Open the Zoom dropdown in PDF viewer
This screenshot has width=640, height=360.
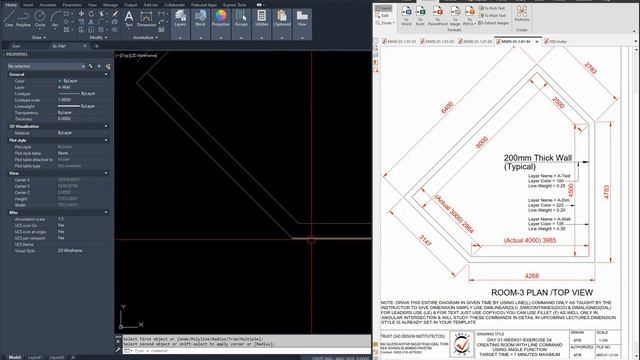386,23
